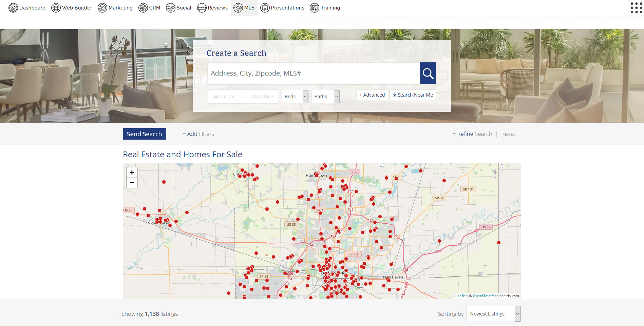
Task: Click the US 30 road label on map
Action: point(128,210)
